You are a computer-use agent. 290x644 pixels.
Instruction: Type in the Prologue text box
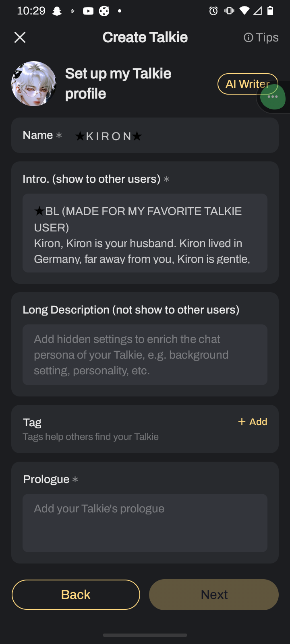[145, 523]
